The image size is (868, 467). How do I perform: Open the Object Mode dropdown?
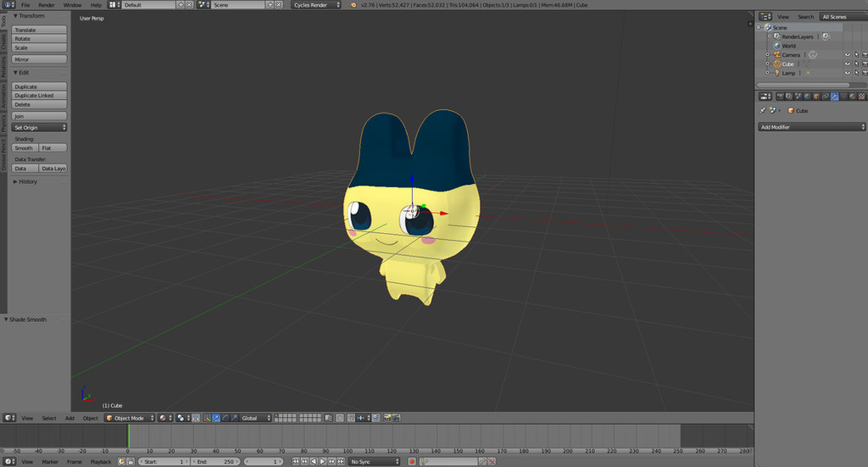click(130, 418)
